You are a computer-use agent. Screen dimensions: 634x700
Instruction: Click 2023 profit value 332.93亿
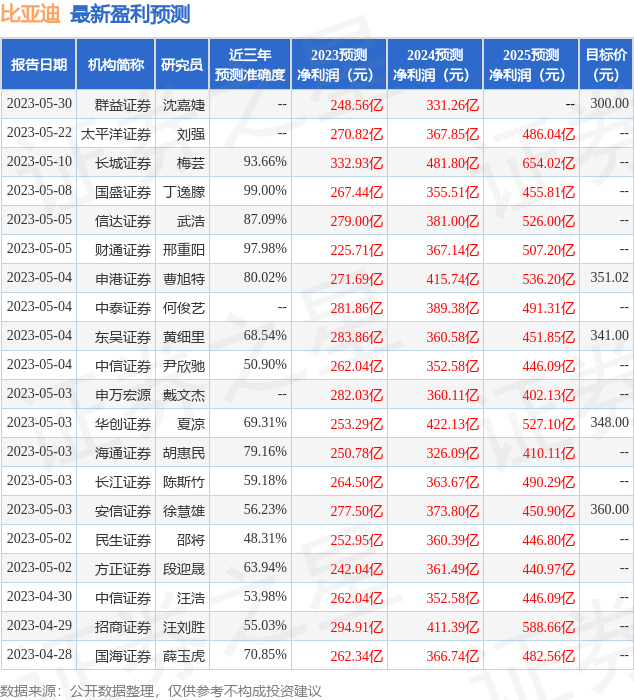coord(357,163)
